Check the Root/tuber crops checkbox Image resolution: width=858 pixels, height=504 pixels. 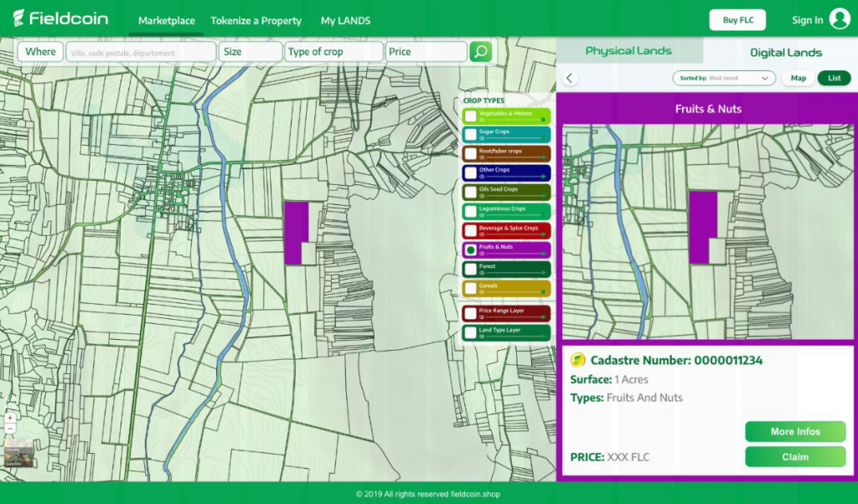pos(471,154)
